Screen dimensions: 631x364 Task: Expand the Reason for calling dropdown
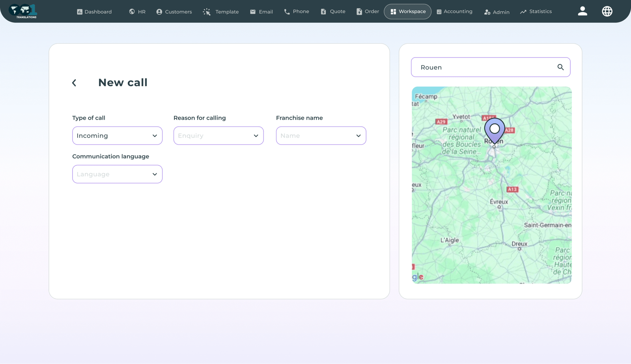[x=218, y=136]
